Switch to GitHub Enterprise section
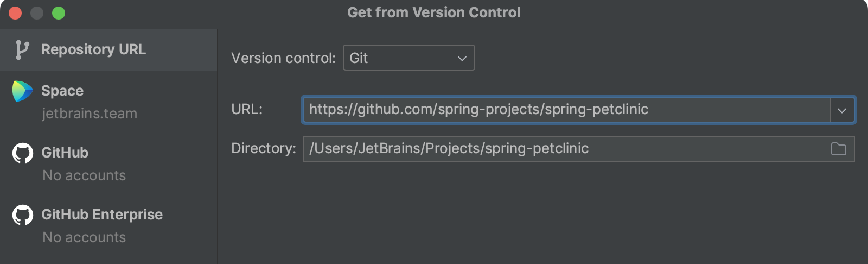The height and width of the screenshot is (264, 868). click(108, 225)
